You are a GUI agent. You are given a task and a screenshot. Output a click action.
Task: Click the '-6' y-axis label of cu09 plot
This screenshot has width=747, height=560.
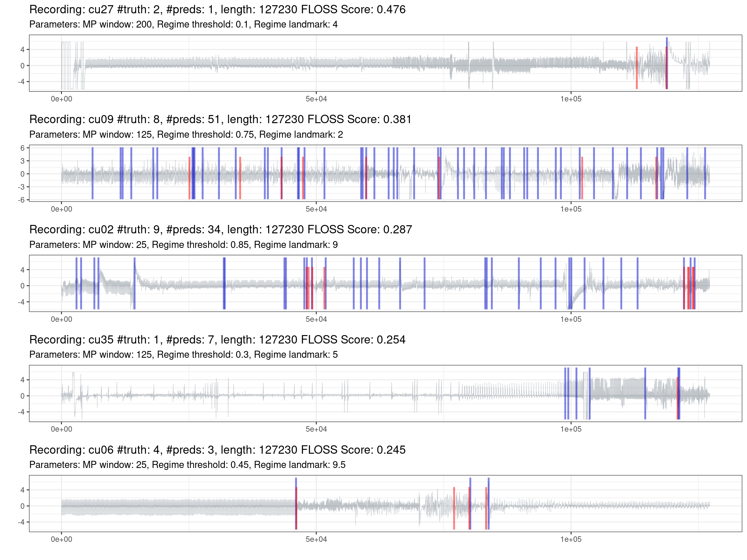coord(21,200)
